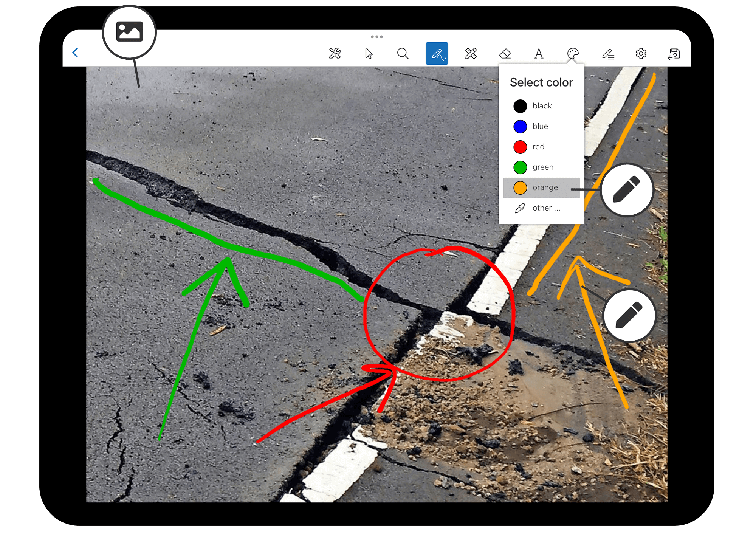Choose red in the color list
The image size is (756, 533).
(542, 147)
